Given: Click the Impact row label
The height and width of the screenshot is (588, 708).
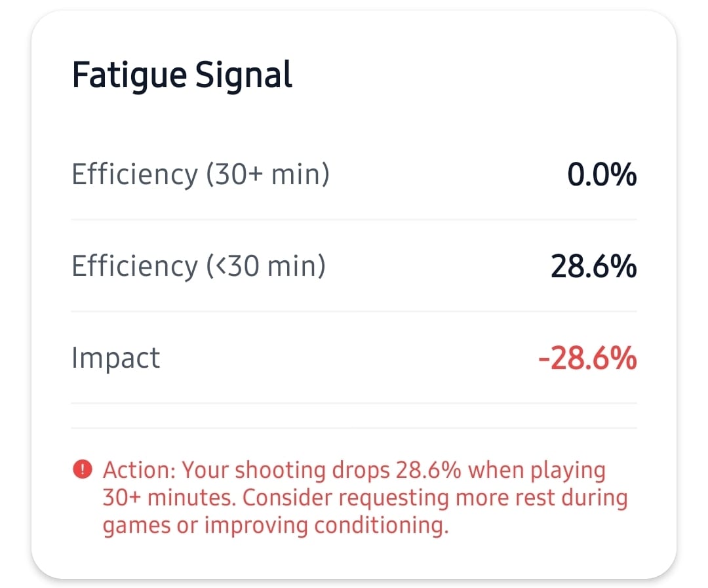Looking at the screenshot, I should coord(115,357).
